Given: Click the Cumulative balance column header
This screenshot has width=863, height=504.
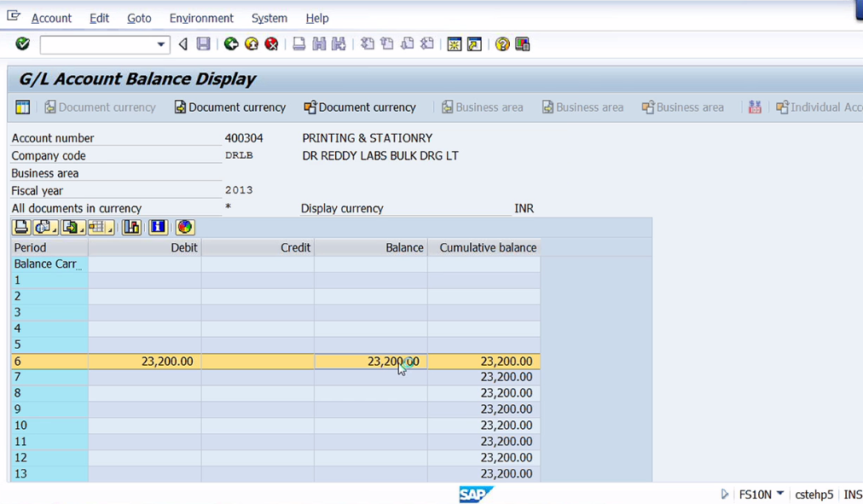Looking at the screenshot, I should coord(484,247).
